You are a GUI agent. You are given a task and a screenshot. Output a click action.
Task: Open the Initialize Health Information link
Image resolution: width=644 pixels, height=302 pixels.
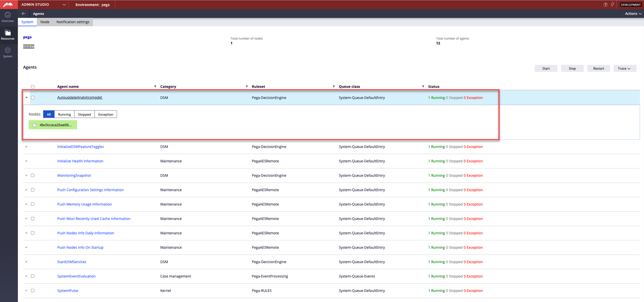point(80,161)
